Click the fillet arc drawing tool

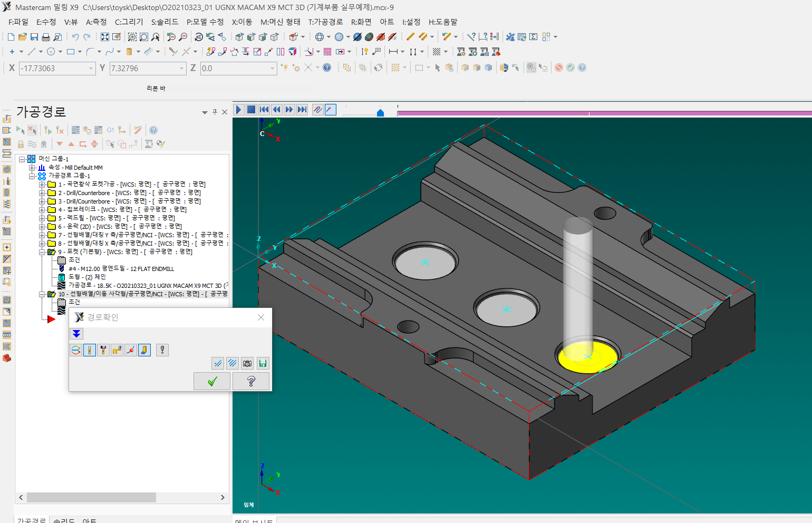click(90, 52)
